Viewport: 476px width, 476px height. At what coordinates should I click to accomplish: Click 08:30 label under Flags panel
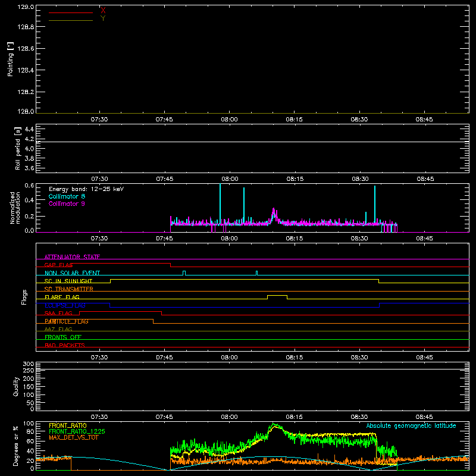click(x=359, y=358)
